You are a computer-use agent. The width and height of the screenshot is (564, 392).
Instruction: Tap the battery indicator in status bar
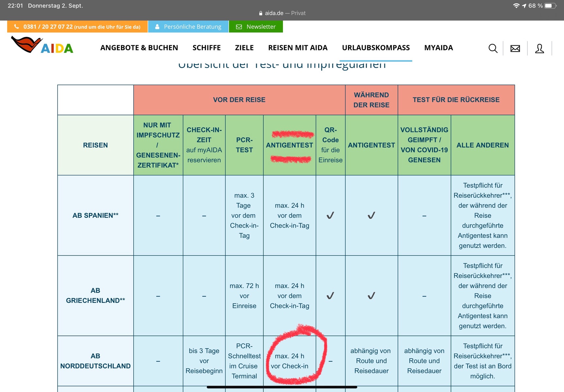pos(550,6)
